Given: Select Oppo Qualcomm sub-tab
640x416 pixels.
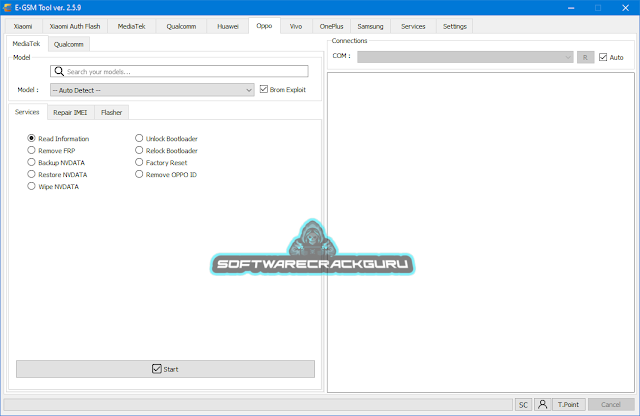Looking at the screenshot, I should (x=69, y=44).
